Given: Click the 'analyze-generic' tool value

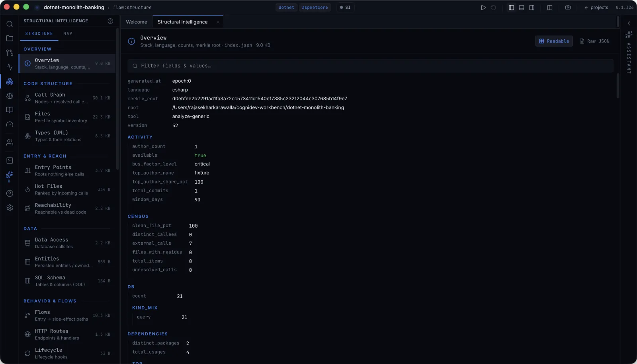Looking at the screenshot, I should click(191, 117).
